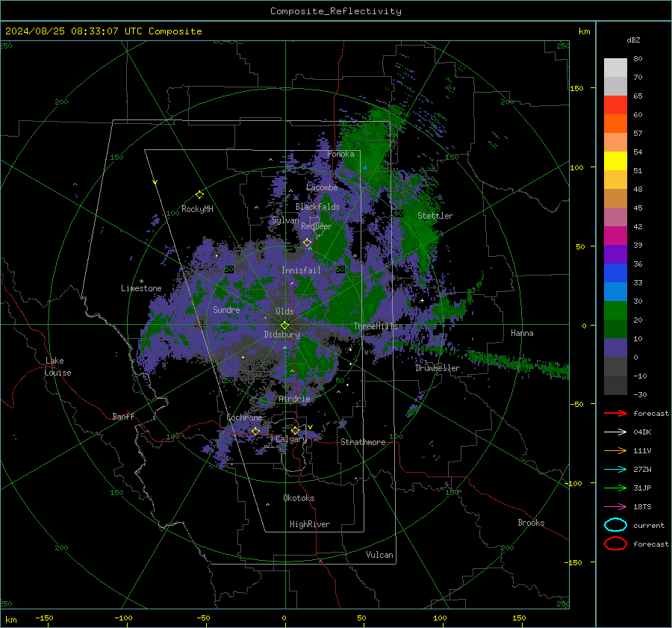
Task: Click the RedDeer city label
Action: (x=317, y=226)
